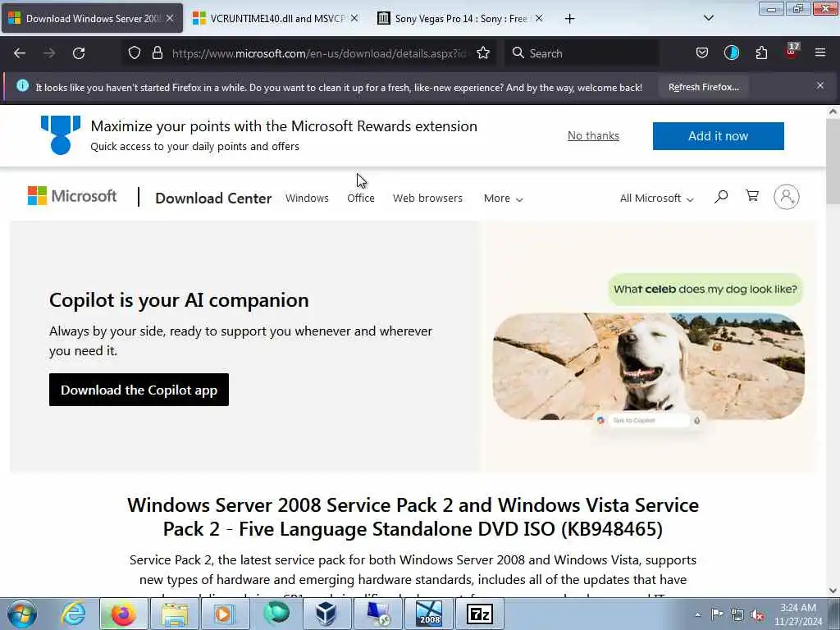840x630 pixels.
Task: Click the microsoft.com URL address field
Action: point(319,53)
